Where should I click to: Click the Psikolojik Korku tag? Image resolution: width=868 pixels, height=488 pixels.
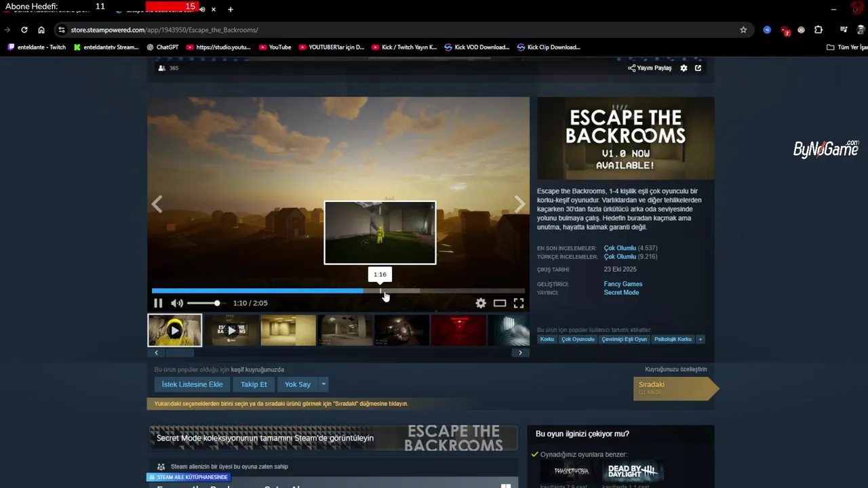tap(673, 339)
